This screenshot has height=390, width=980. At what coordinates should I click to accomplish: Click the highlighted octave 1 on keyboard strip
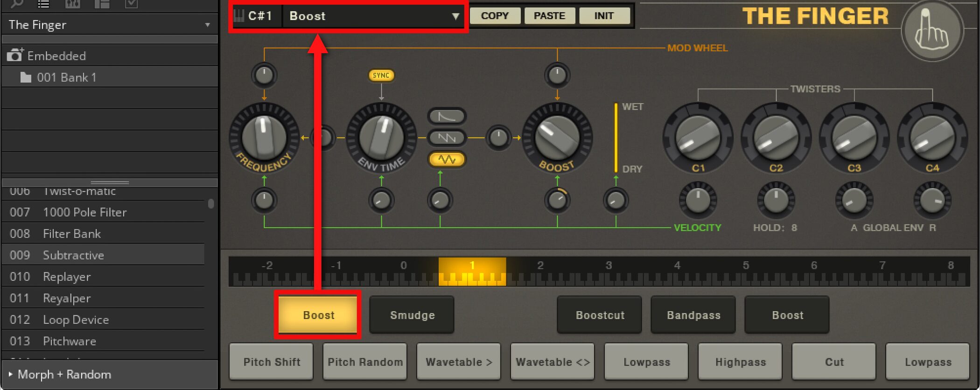pyautogui.click(x=472, y=271)
